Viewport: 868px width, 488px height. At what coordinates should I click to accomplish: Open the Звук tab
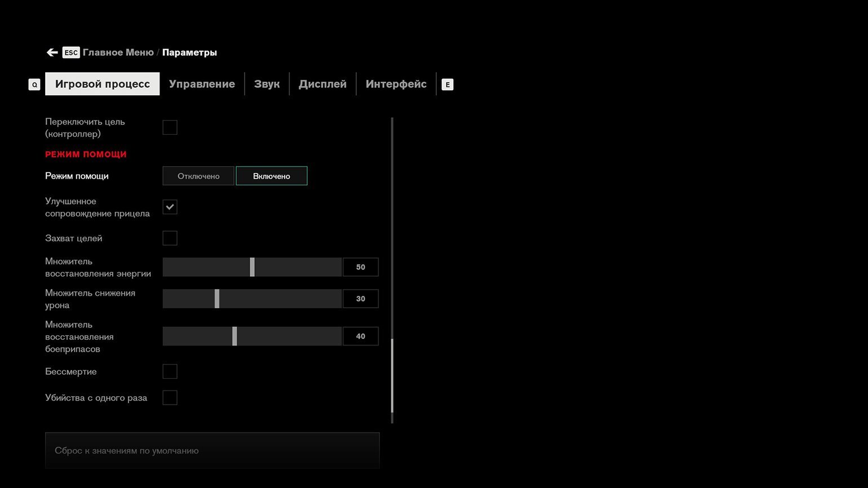(x=267, y=84)
